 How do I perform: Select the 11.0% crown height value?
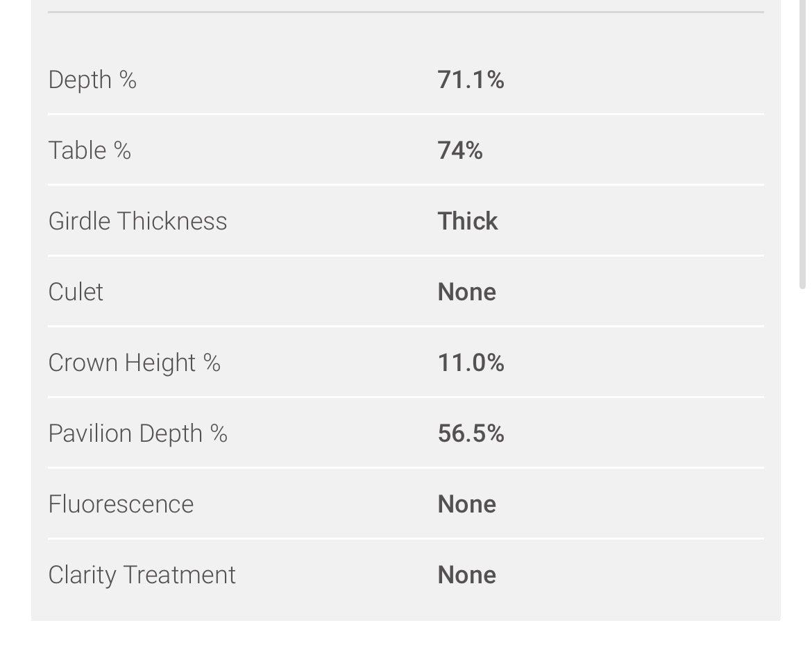point(471,363)
